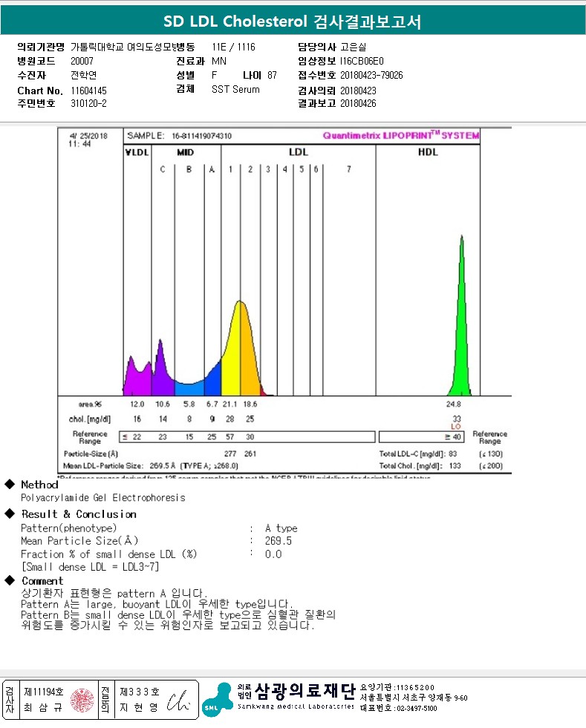Image resolution: width=586 pixels, height=728 pixels.
Task: Select particle size value 277
Action: 230,453
